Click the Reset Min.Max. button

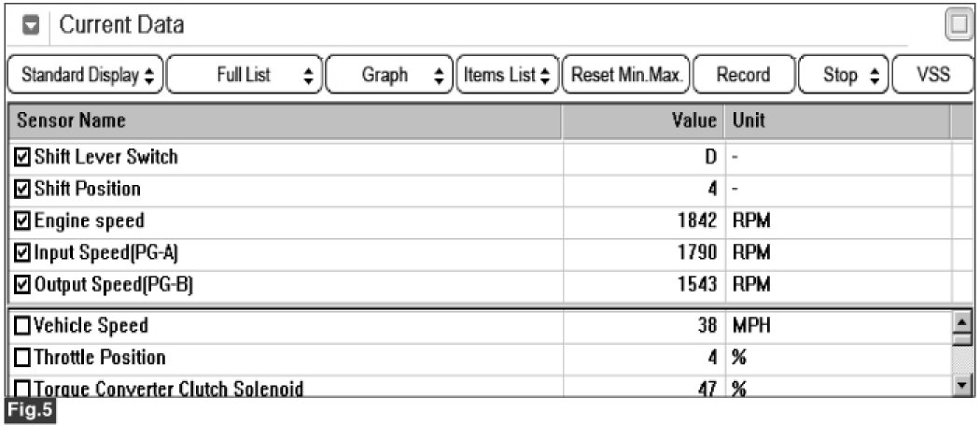[626, 75]
